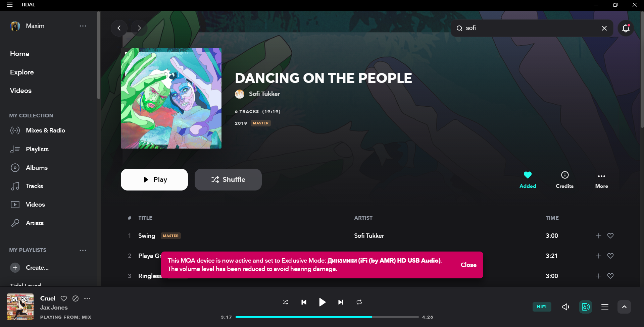This screenshot has width=644, height=327.
Task: Open now playing track options (three dots)
Action: tap(87, 298)
